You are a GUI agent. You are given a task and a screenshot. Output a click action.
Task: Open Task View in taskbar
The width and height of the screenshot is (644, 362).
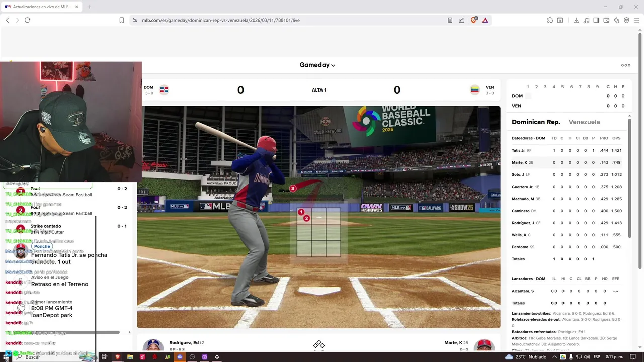105,357
